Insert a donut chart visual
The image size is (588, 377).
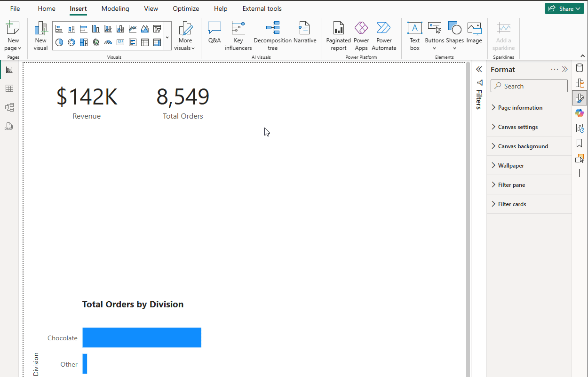[x=72, y=42]
